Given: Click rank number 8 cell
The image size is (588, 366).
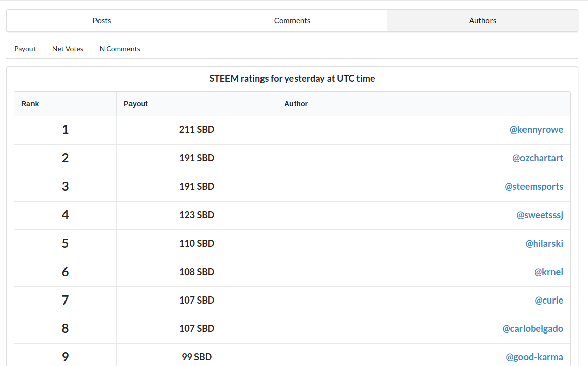Looking at the screenshot, I should click(66, 329).
